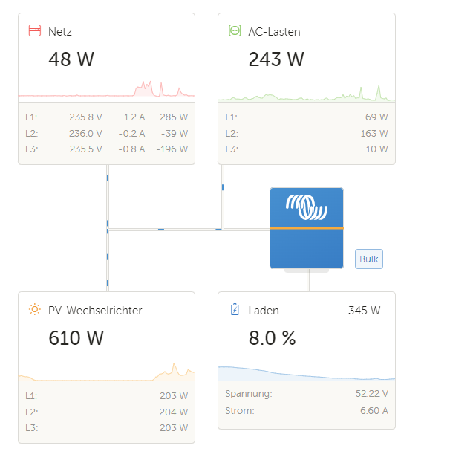Click the Netz L1 voltage 235.8 V
Viewport: 476px width, 463px height.
click(x=86, y=117)
